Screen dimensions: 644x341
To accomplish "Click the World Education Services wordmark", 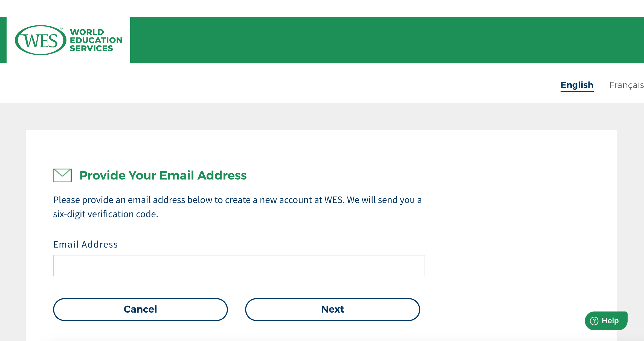I will pyautogui.click(x=96, y=40).
